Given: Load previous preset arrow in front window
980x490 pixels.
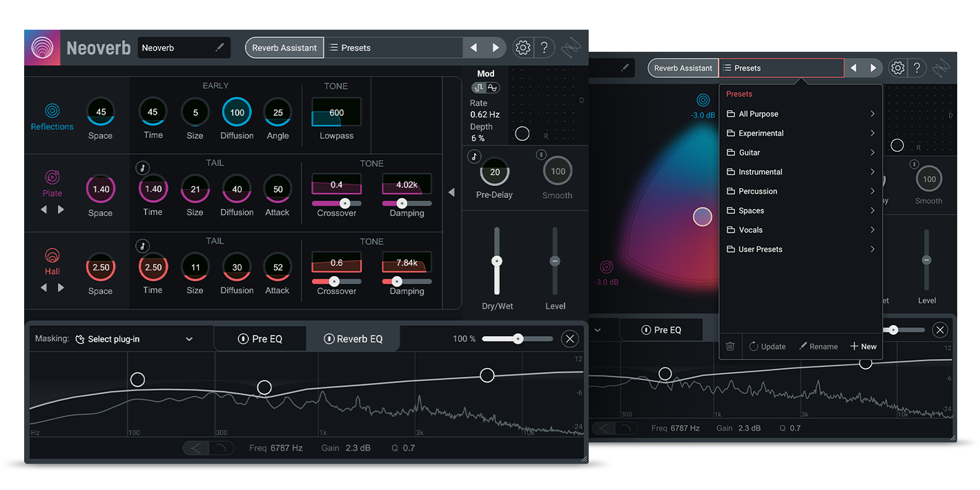Looking at the screenshot, I should click(x=473, y=48).
